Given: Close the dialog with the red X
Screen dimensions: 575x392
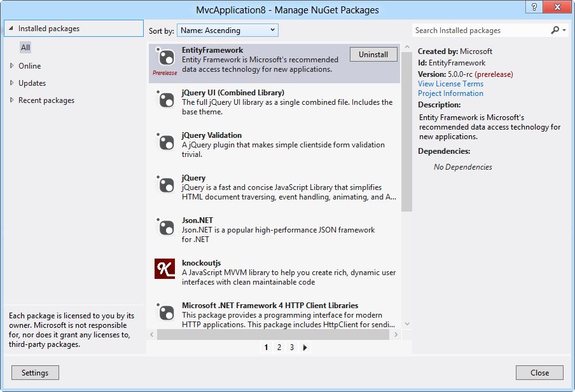Looking at the screenshot, I should coord(557,6).
